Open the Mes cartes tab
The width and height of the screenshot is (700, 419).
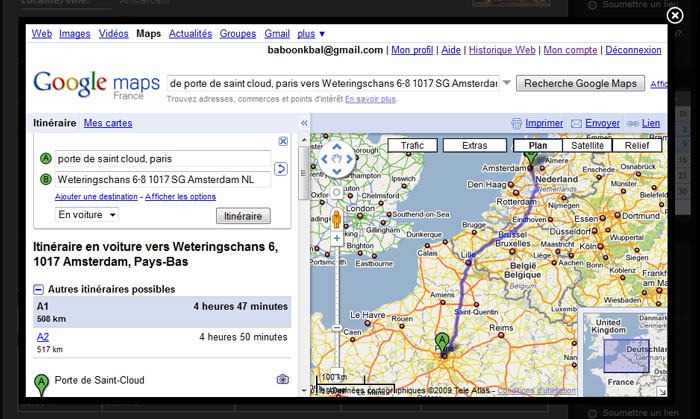(x=108, y=123)
